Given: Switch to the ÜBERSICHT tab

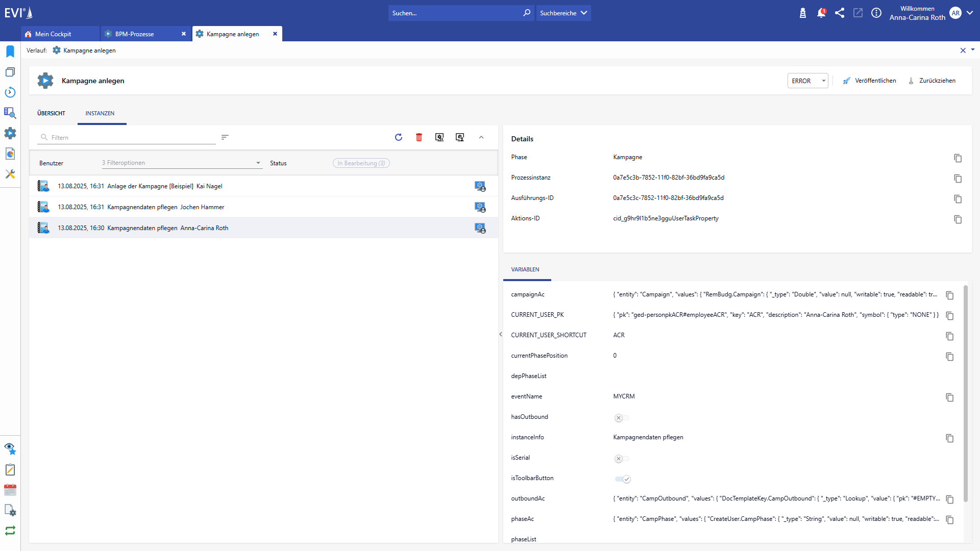Looking at the screenshot, I should pyautogui.click(x=51, y=113).
